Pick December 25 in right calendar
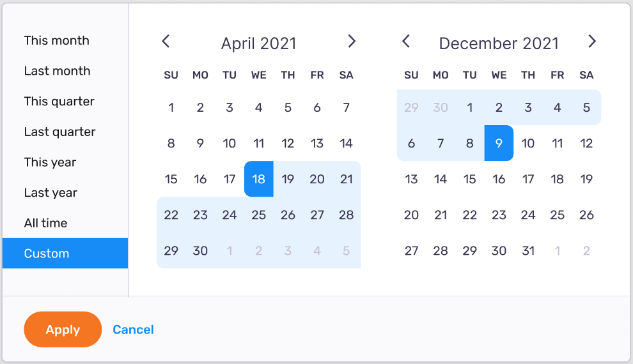The width and height of the screenshot is (633, 364). click(557, 215)
